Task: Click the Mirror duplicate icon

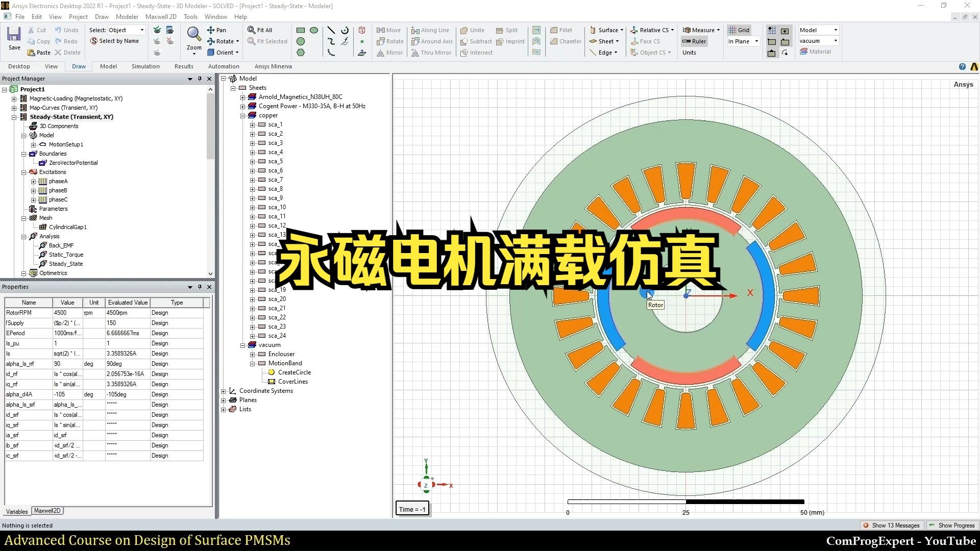Action: tap(389, 53)
